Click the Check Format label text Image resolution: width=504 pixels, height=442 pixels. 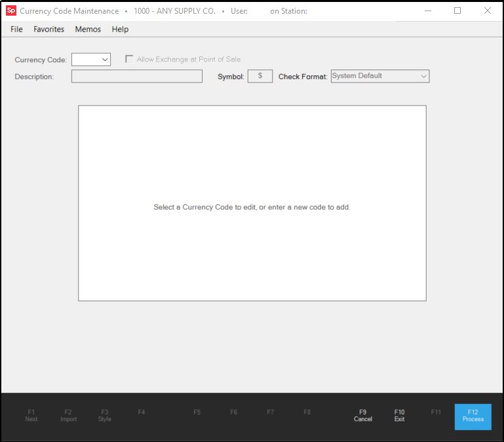(302, 77)
